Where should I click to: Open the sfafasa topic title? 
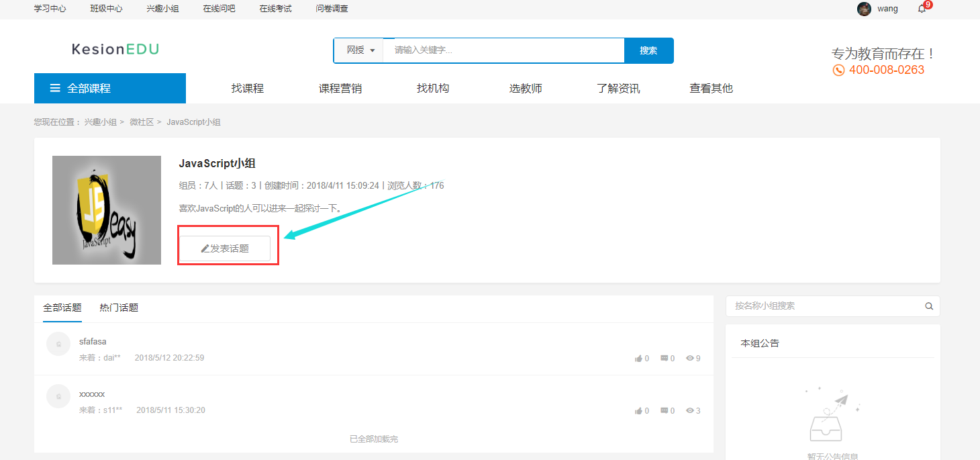93,341
